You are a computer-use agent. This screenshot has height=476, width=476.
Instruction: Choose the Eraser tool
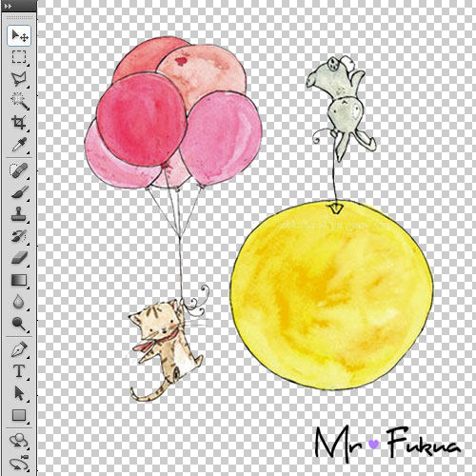pos(19,258)
